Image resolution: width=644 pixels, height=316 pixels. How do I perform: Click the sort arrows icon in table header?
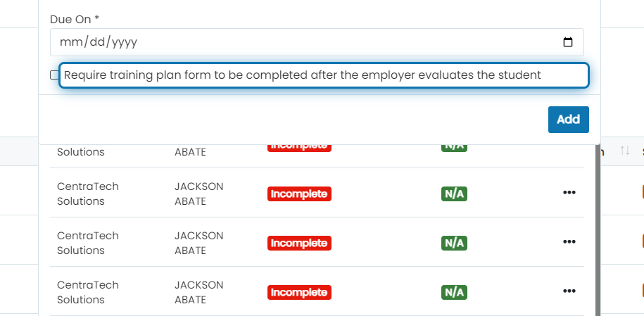coord(625,151)
